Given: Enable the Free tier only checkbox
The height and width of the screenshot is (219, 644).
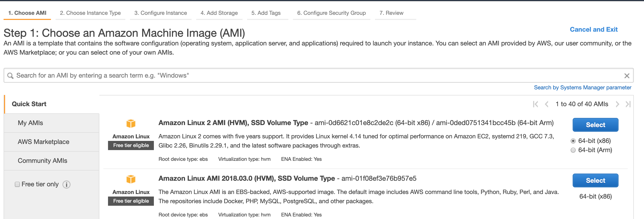Looking at the screenshot, I should (x=17, y=184).
